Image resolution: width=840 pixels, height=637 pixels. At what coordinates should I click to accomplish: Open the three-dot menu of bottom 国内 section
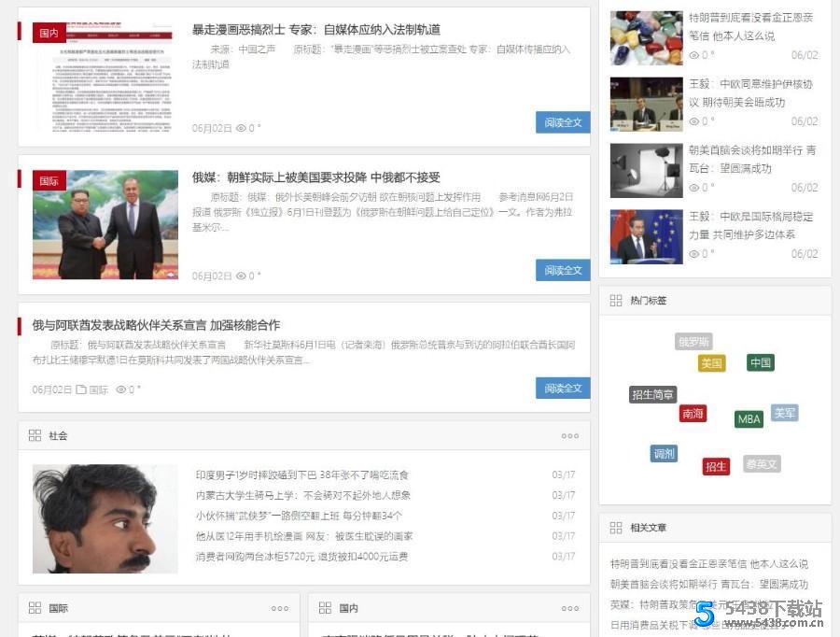[x=569, y=609]
